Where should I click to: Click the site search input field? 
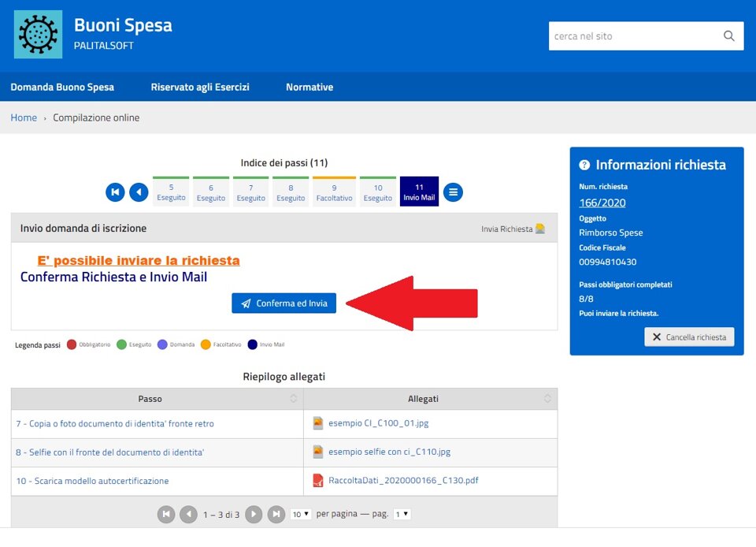632,36
